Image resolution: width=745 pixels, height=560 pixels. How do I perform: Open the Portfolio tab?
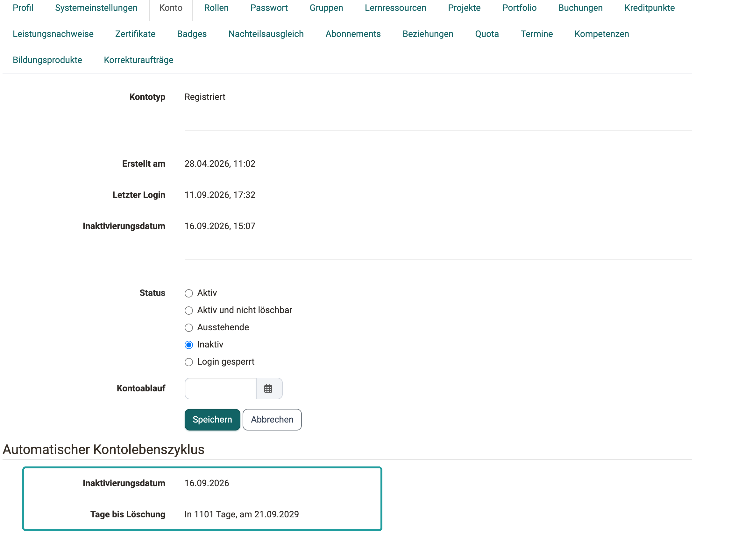point(520,8)
